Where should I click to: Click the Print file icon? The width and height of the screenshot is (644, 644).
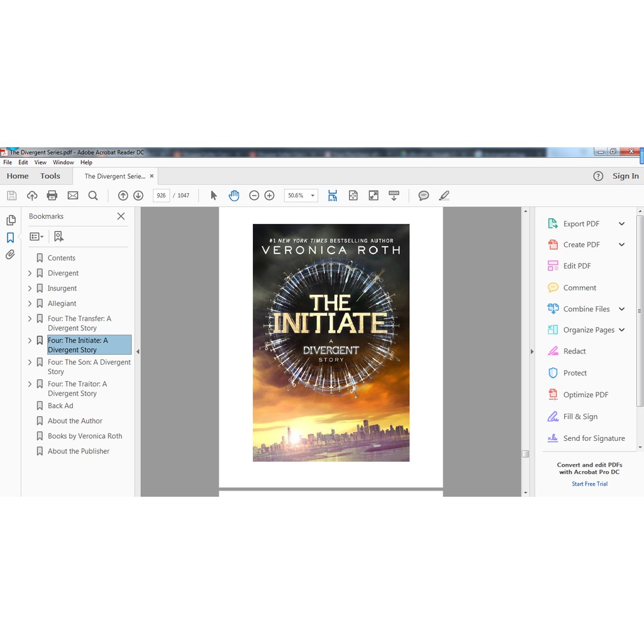click(x=52, y=196)
